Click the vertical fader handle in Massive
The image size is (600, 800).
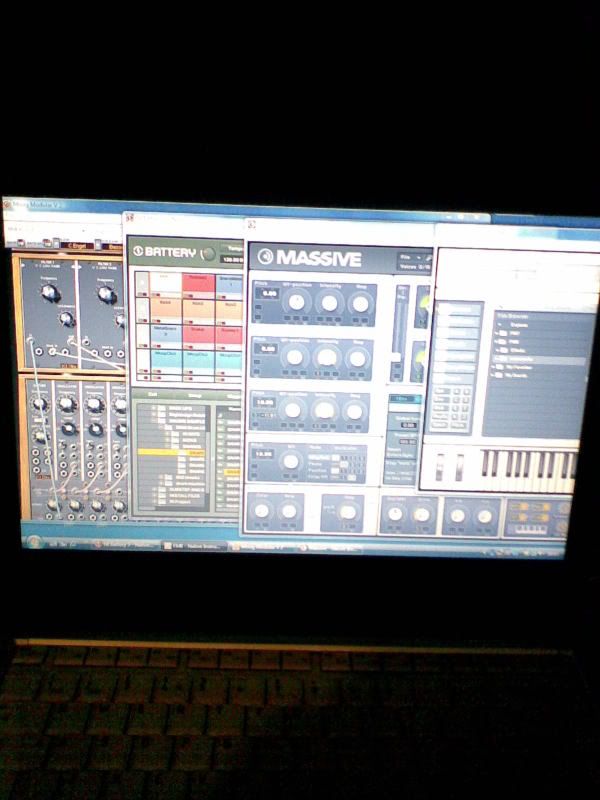tap(396, 357)
